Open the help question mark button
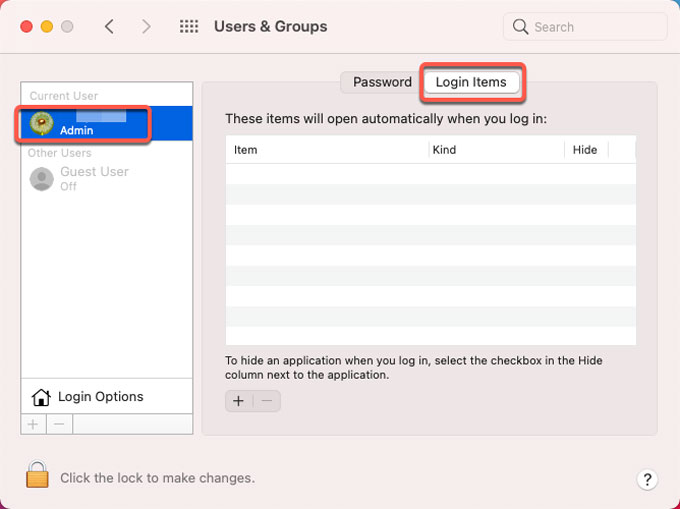The height and width of the screenshot is (509, 680). click(646, 479)
